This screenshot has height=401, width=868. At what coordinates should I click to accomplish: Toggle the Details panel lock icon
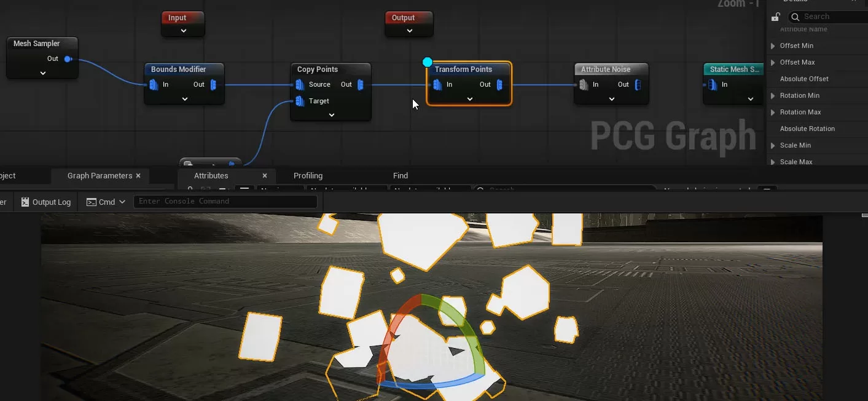point(776,17)
